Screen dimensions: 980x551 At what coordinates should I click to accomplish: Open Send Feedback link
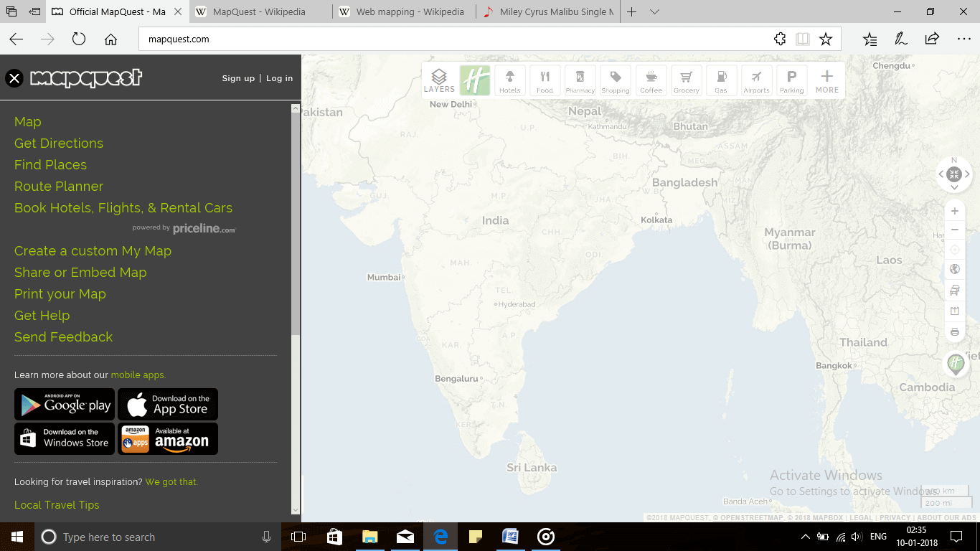(63, 337)
